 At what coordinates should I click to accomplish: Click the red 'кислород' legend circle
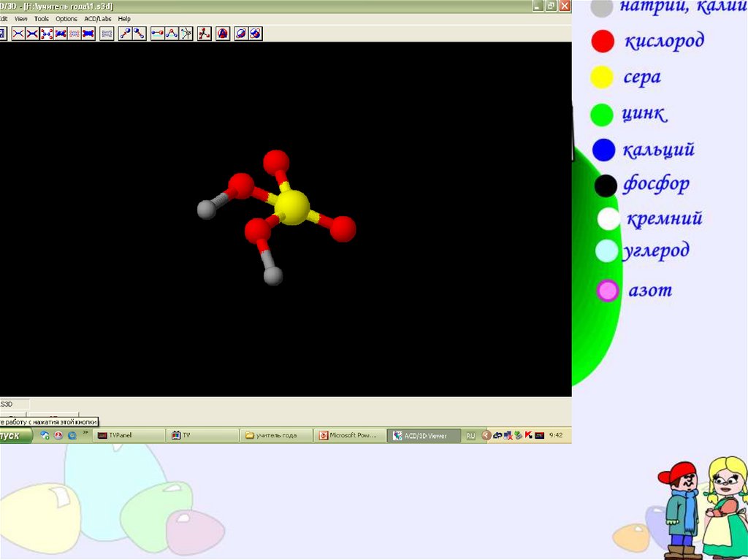pyautogui.click(x=603, y=42)
